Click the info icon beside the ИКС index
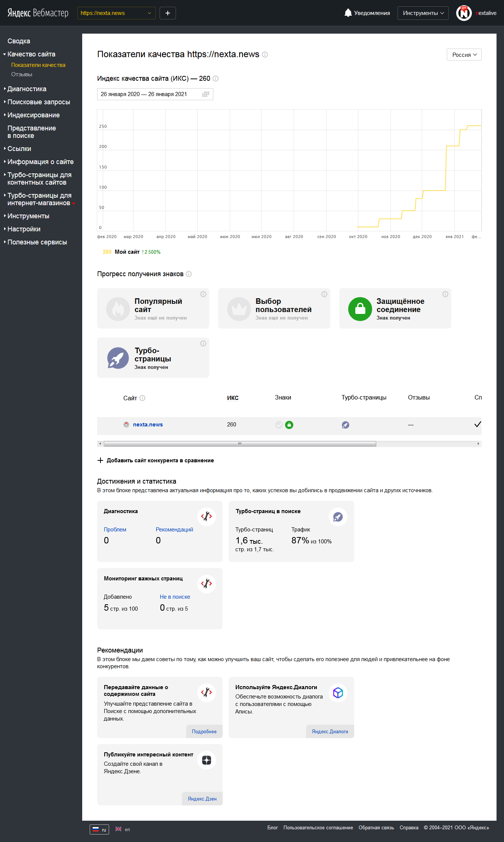 (x=216, y=78)
